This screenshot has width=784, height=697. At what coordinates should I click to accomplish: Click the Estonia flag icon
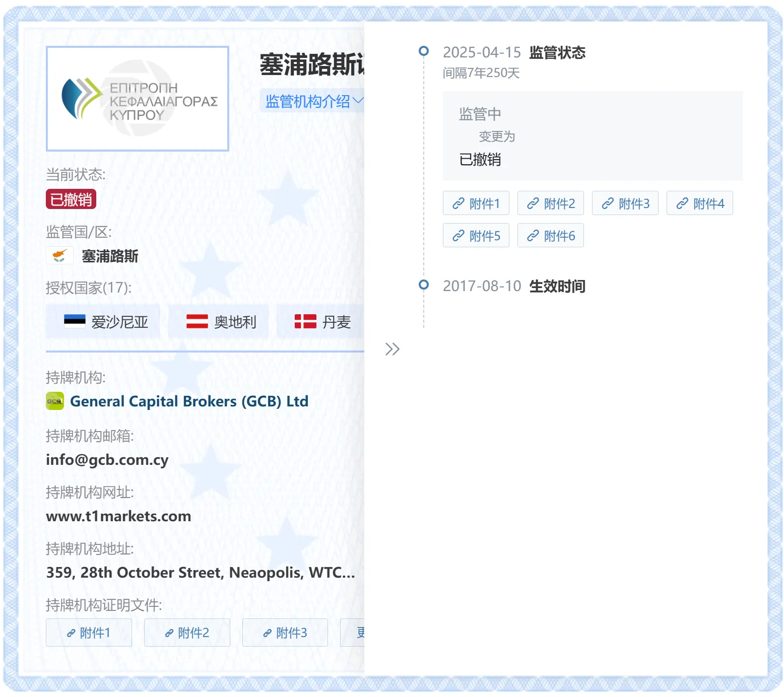point(75,321)
